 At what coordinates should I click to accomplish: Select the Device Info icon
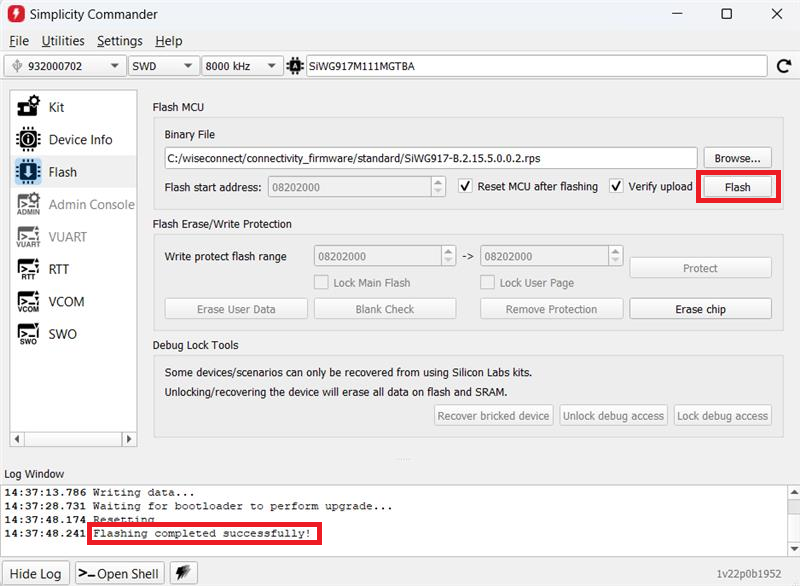coord(29,140)
